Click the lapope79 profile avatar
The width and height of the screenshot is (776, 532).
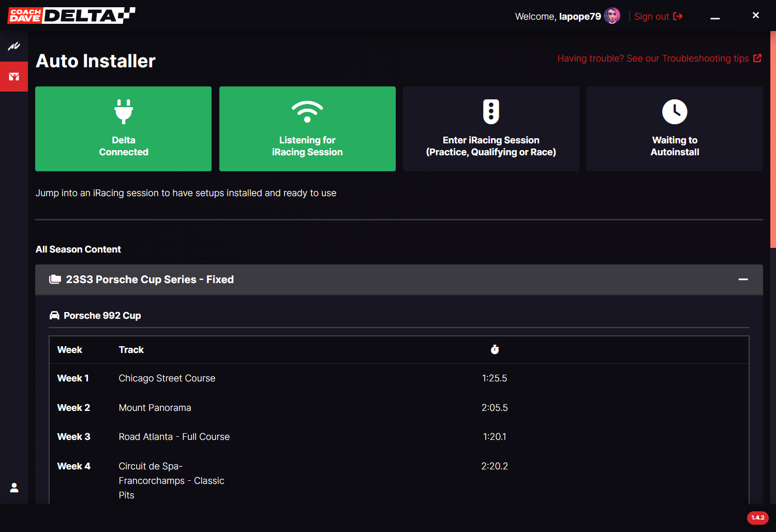click(612, 16)
